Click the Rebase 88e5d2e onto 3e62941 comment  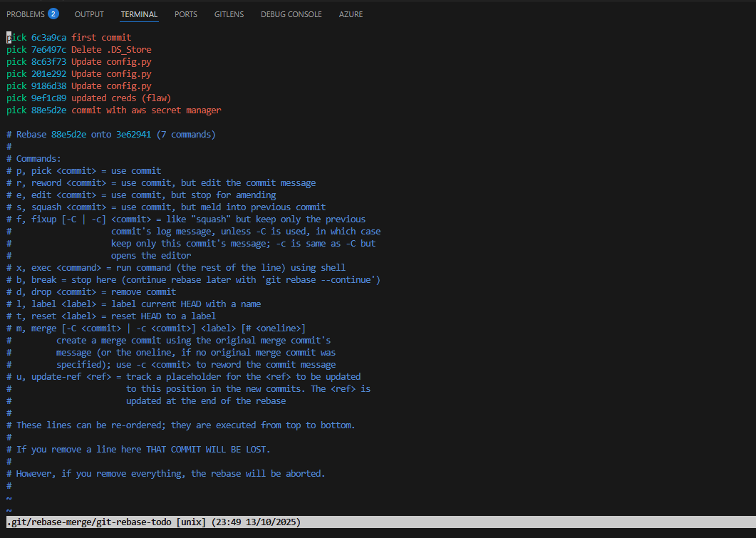pos(110,134)
